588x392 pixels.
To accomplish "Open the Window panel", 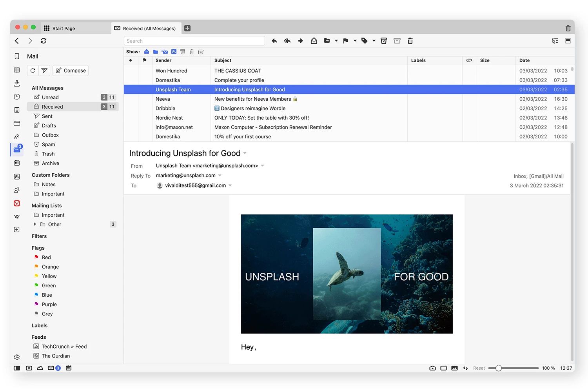I will pos(17,123).
